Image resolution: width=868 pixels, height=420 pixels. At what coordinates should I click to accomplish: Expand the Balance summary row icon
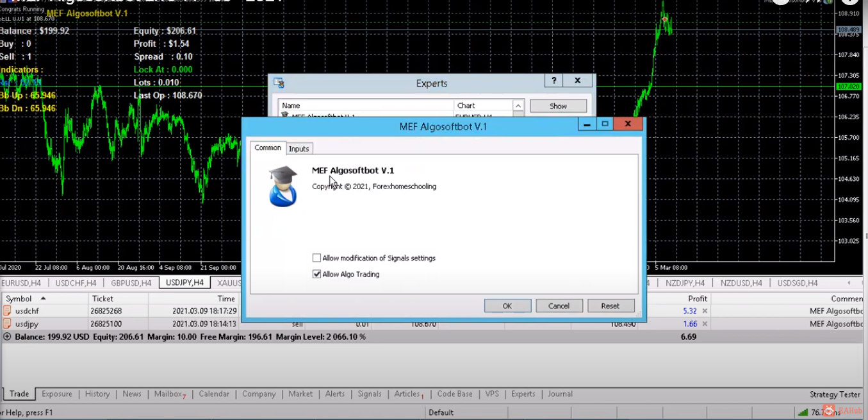pos(7,336)
